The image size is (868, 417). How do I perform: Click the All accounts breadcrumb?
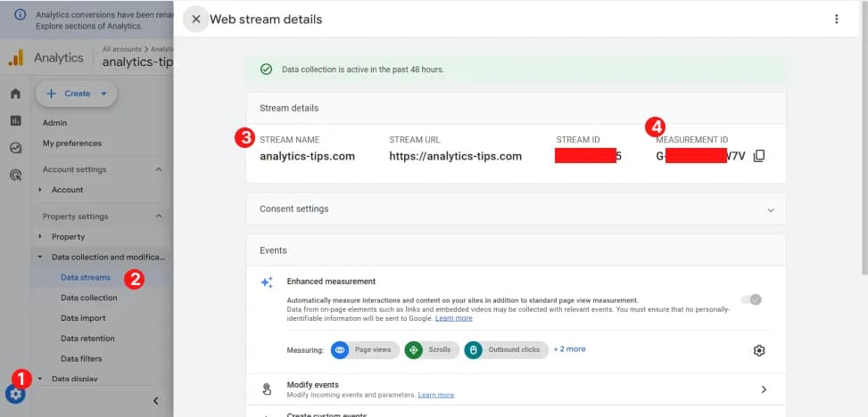(x=121, y=49)
